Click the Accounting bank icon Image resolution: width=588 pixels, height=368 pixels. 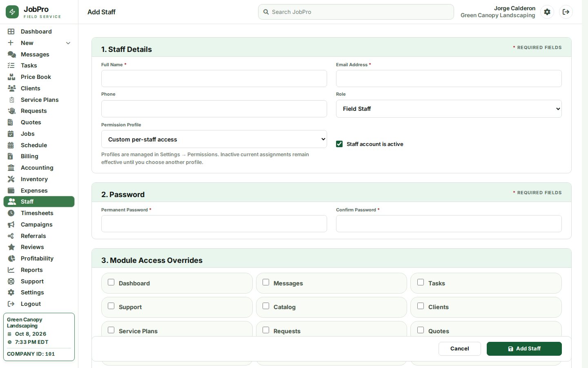(11, 168)
